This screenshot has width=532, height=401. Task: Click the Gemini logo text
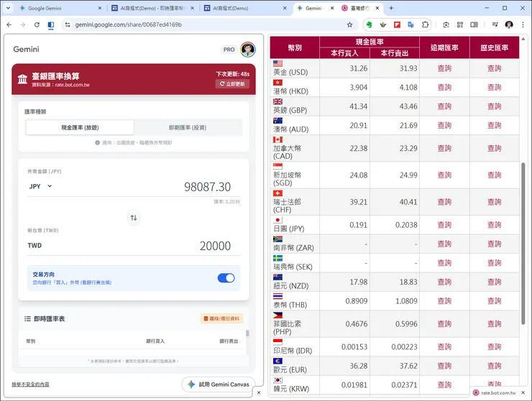26,50
